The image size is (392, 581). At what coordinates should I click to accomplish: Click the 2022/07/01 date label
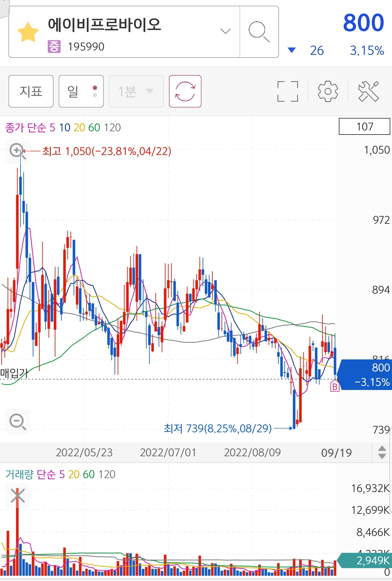coord(168,452)
